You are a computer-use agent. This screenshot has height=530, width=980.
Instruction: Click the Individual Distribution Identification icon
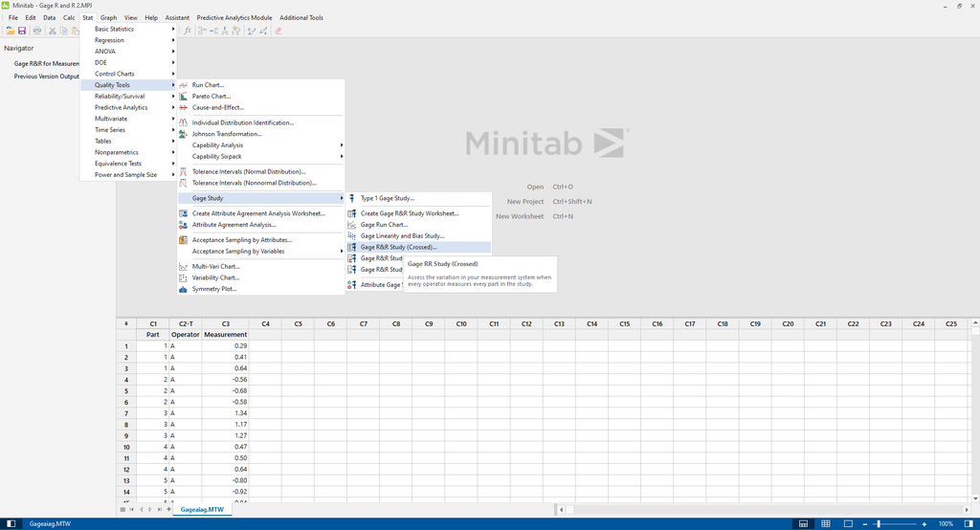[x=183, y=122]
